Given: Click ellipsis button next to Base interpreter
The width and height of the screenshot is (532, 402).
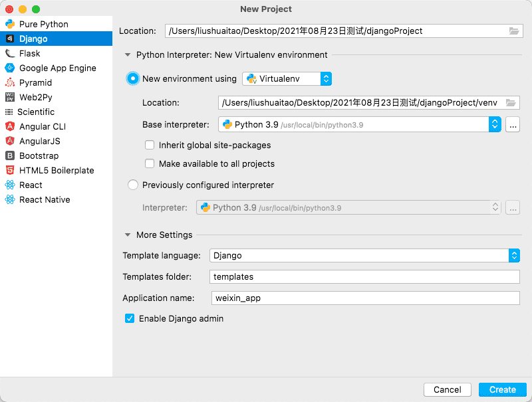Looking at the screenshot, I should tap(513, 124).
